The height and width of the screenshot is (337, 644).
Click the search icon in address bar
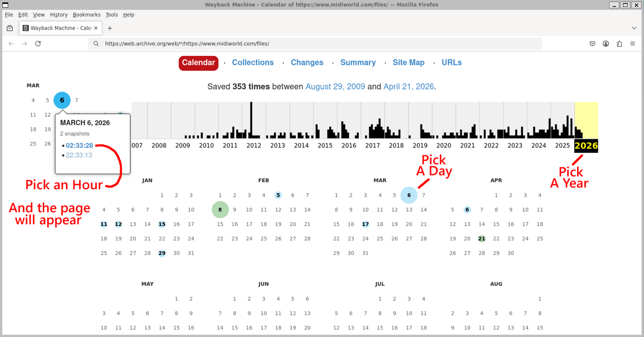coord(96,44)
